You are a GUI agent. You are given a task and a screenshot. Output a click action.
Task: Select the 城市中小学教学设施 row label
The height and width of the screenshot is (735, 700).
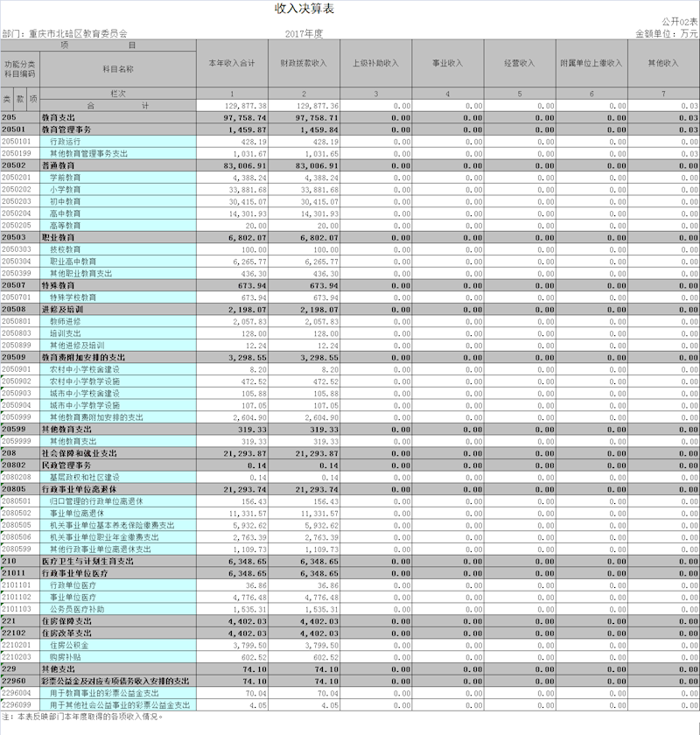pyautogui.click(x=85, y=405)
